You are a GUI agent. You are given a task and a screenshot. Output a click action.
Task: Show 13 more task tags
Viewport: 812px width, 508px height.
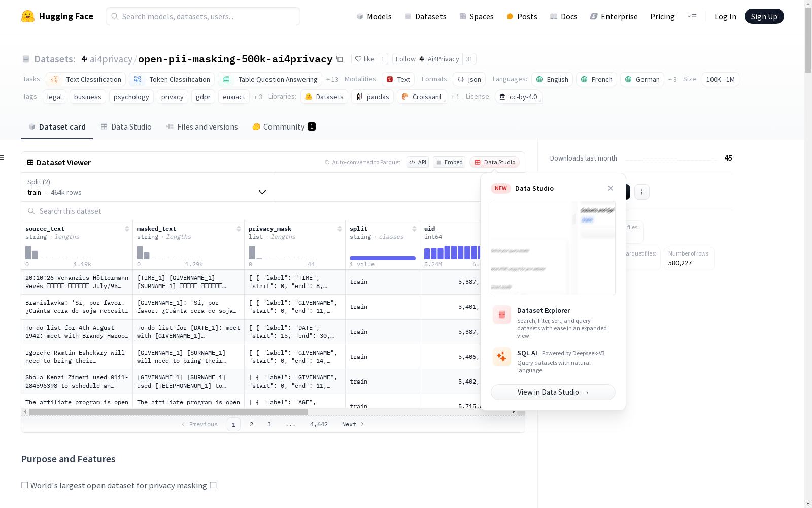pyautogui.click(x=332, y=80)
